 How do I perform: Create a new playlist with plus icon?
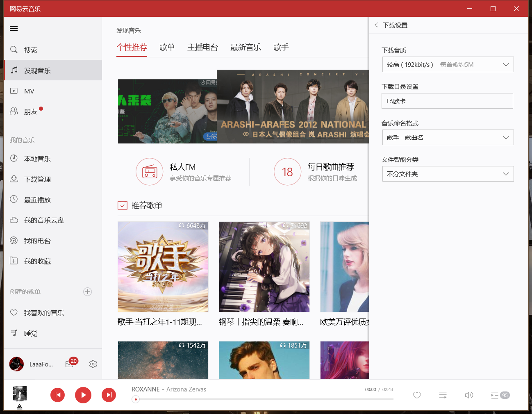pyautogui.click(x=87, y=292)
